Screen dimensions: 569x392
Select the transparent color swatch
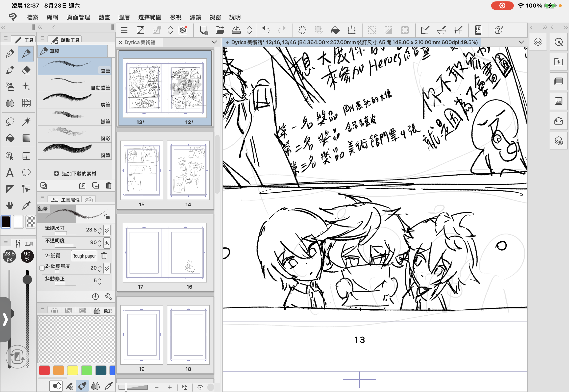(x=31, y=222)
